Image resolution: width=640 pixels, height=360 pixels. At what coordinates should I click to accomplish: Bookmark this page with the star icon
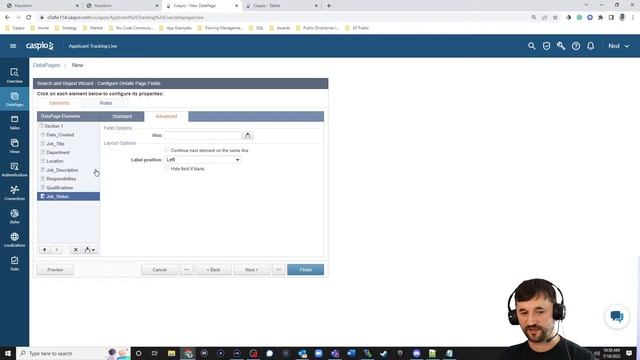[x=555, y=18]
